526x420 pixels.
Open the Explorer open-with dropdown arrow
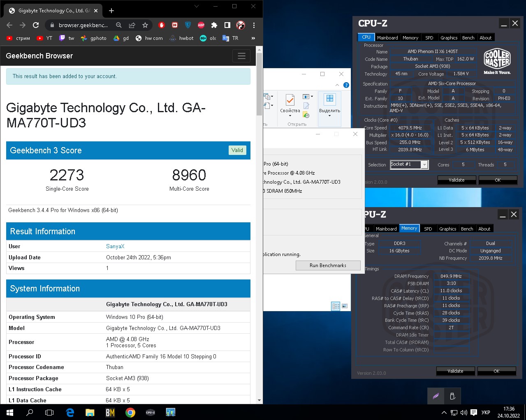(312, 97)
